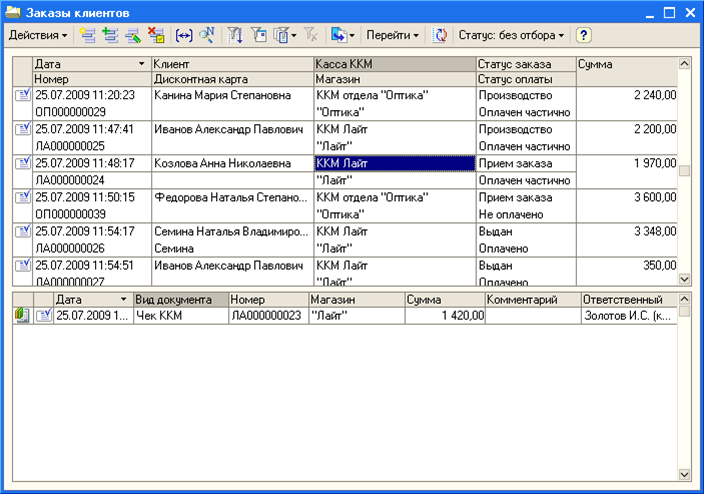Click order number ЛА000000025
Screen dimensions: 704x494
pos(70,146)
